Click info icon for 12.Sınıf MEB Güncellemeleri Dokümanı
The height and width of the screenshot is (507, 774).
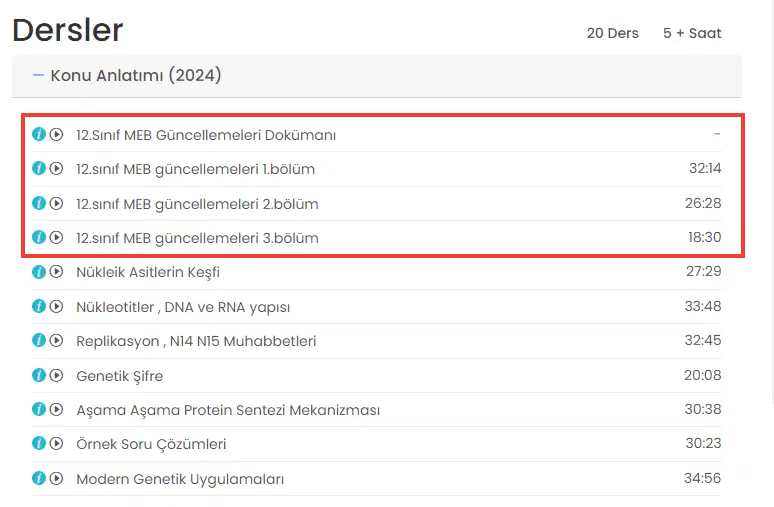coord(39,134)
